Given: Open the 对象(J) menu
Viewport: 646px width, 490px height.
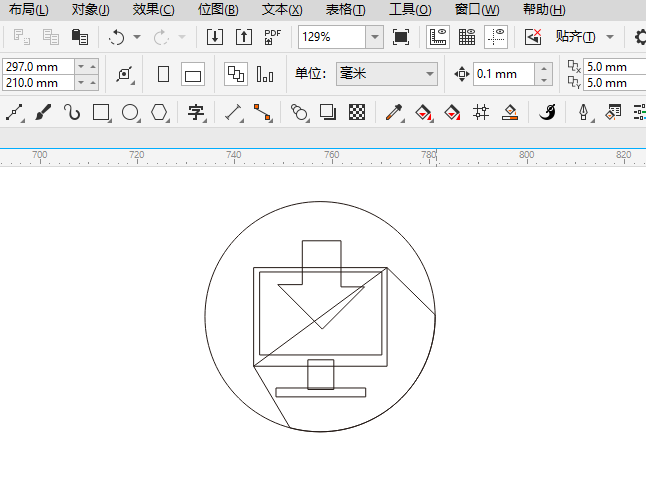Looking at the screenshot, I should (91, 9).
